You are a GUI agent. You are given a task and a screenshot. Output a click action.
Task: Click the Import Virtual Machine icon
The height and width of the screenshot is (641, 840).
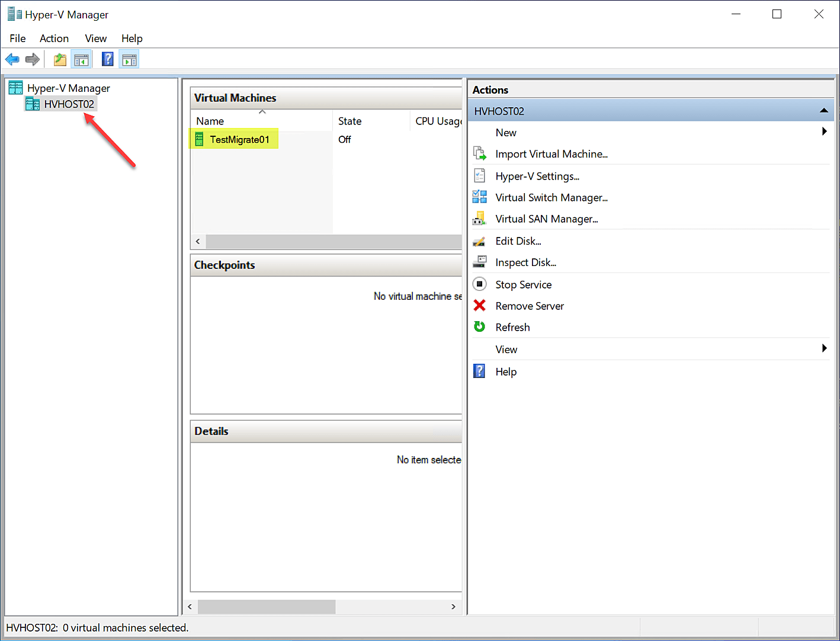480,153
